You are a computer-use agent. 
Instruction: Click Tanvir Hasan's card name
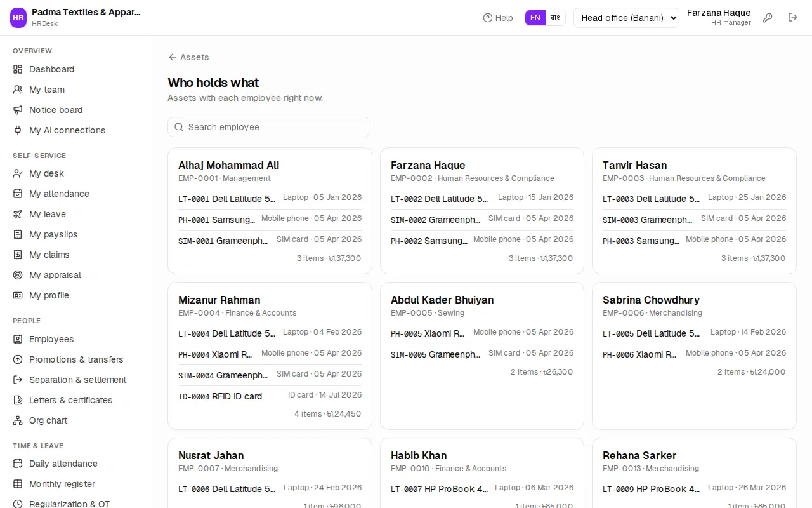pyautogui.click(x=634, y=165)
